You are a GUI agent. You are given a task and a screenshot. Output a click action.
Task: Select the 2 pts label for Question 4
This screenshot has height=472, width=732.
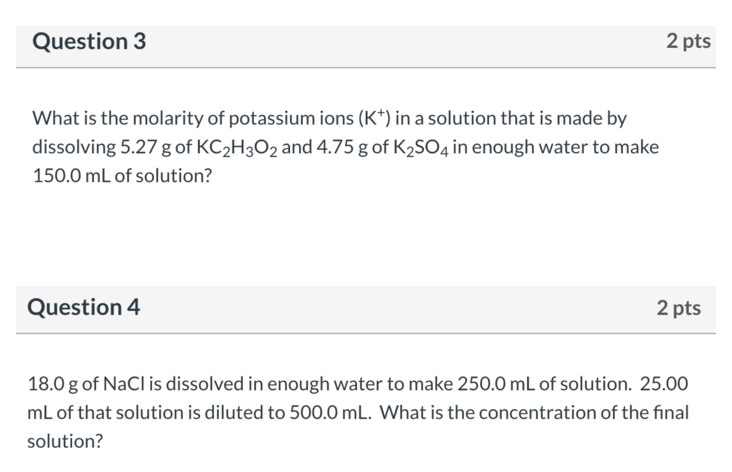(679, 308)
